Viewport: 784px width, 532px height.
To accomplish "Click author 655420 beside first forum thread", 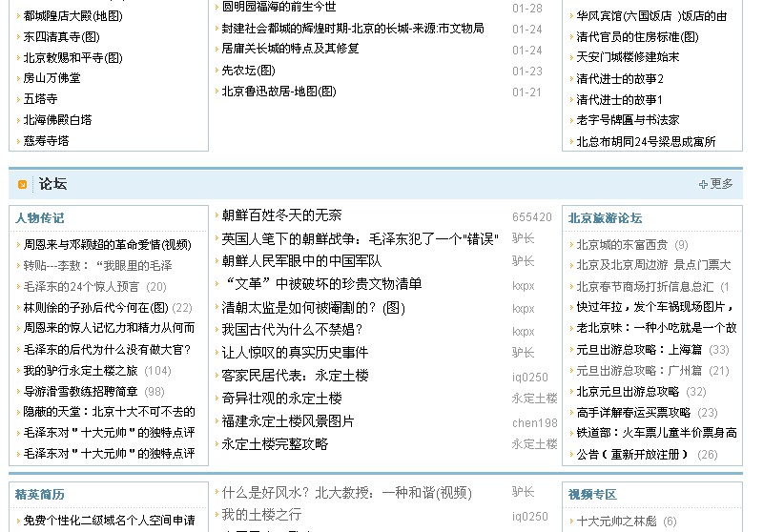I will coord(532,217).
